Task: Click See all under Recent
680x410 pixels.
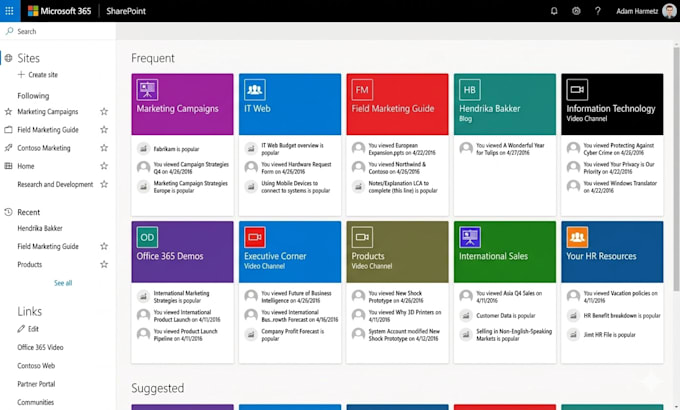Action: (x=63, y=283)
